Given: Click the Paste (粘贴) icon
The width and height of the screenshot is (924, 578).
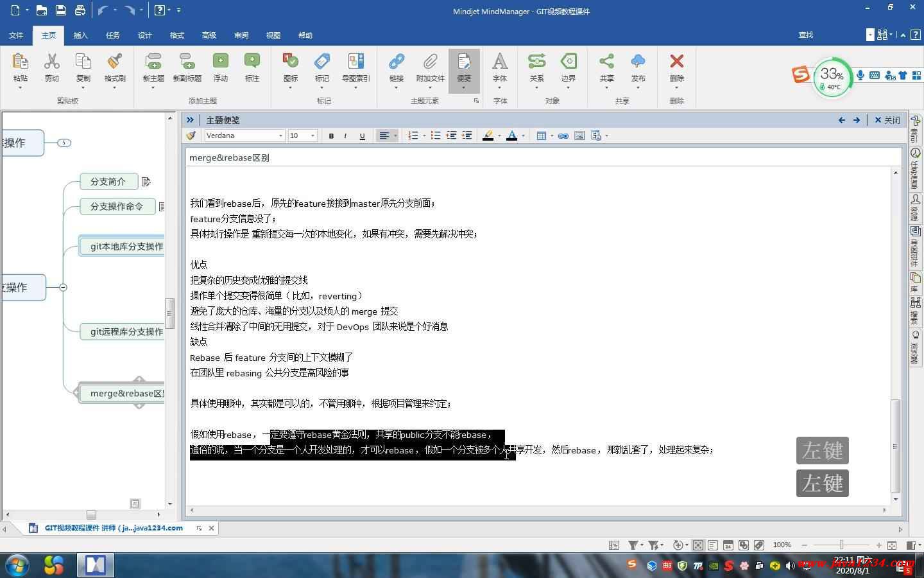Looking at the screenshot, I should coord(21,62).
